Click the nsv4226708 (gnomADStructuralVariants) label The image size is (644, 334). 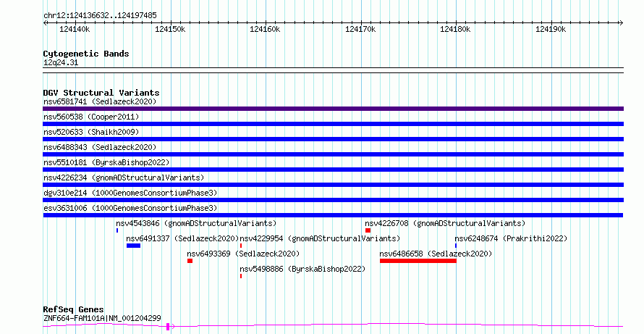445,223
